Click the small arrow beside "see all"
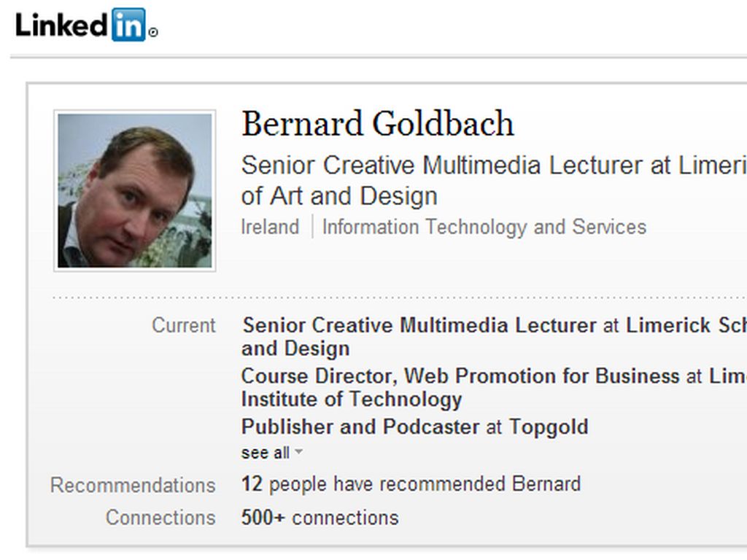The height and width of the screenshot is (560, 747). pyautogui.click(x=298, y=453)
